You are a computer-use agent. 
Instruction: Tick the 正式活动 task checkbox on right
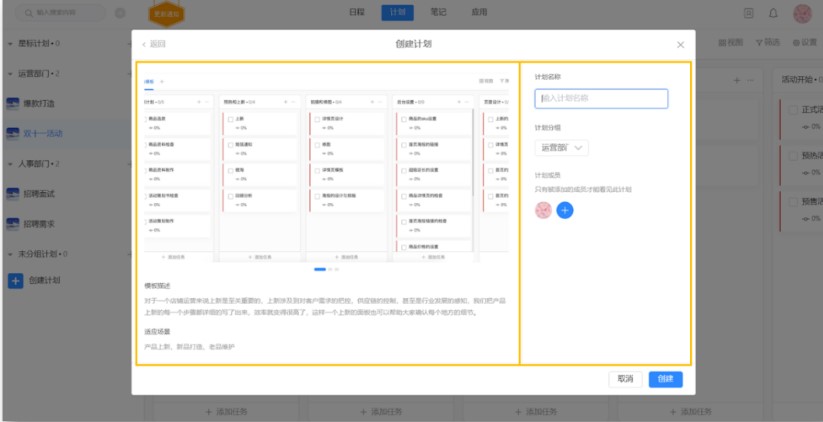pos(791,110)
